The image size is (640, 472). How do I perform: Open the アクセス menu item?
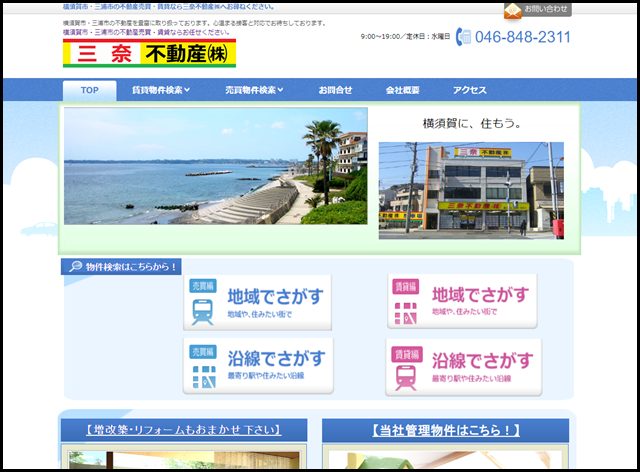(x=469, y=90)
